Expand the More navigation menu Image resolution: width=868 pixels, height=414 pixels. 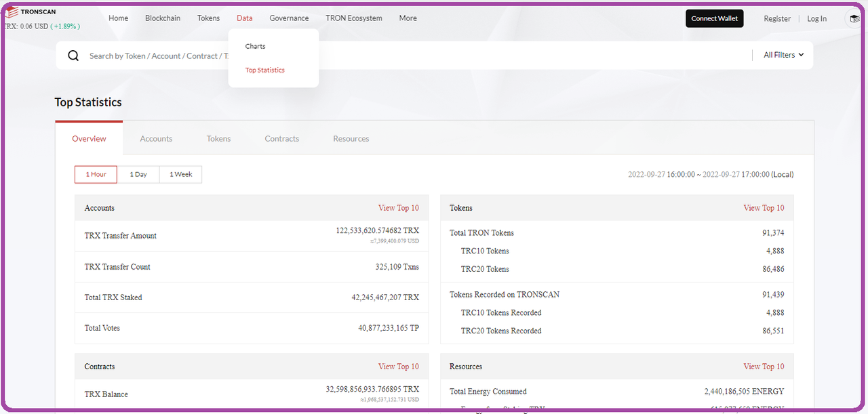(408, 18)
